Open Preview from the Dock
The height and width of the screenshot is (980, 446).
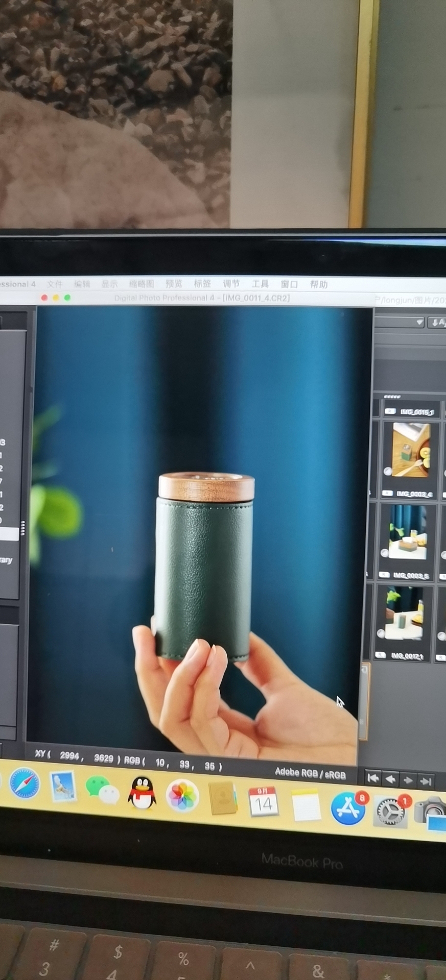point(63,787)
